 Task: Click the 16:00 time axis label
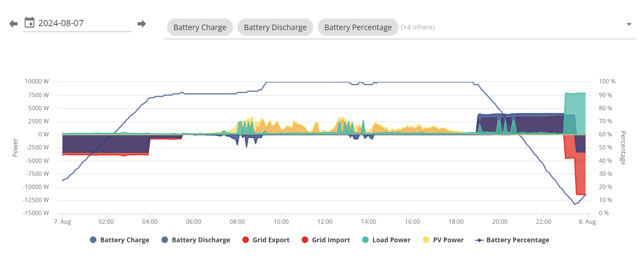click(x=412, y=222)
